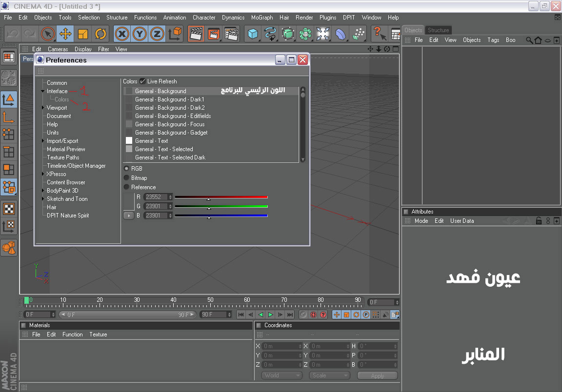The image size is (562, 392).
Task: Expand the XPresso tree node
Action: tap(43, 174)
